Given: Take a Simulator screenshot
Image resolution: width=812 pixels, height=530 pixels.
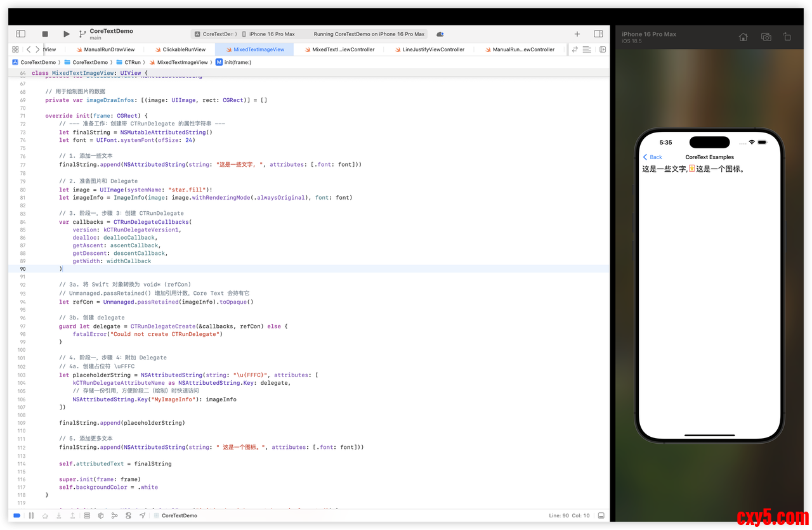Looking at the screenshot, I should pyautogui.click(x=766, y=37).
